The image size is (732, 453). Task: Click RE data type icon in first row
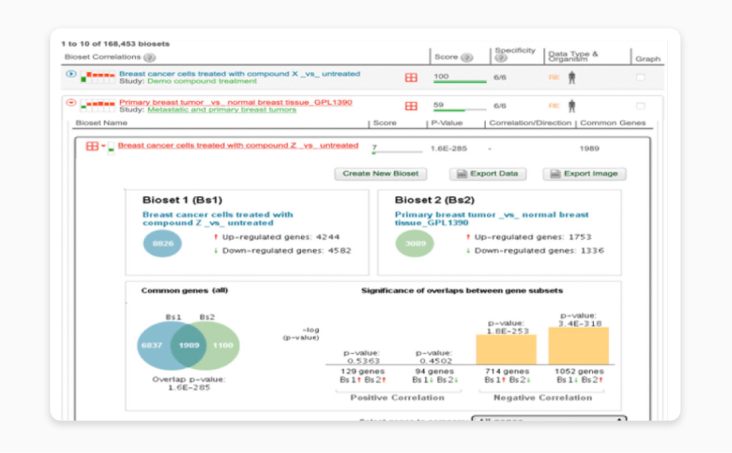(553, 77)
